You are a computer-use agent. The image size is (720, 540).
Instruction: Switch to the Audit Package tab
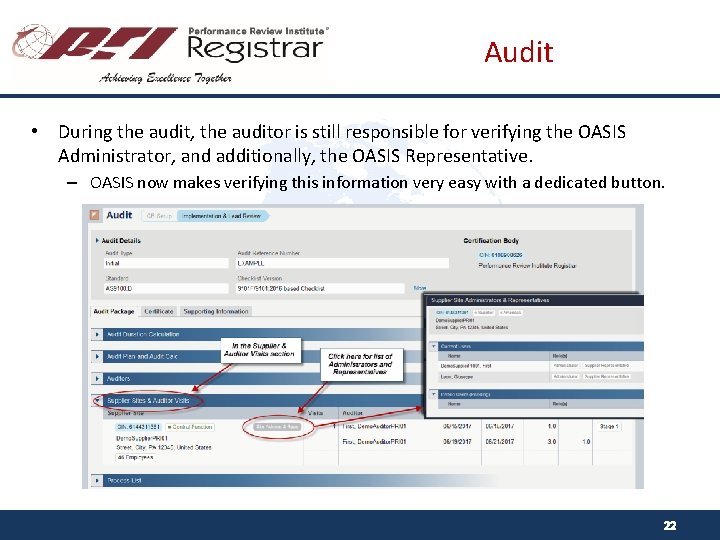[114, 311]
